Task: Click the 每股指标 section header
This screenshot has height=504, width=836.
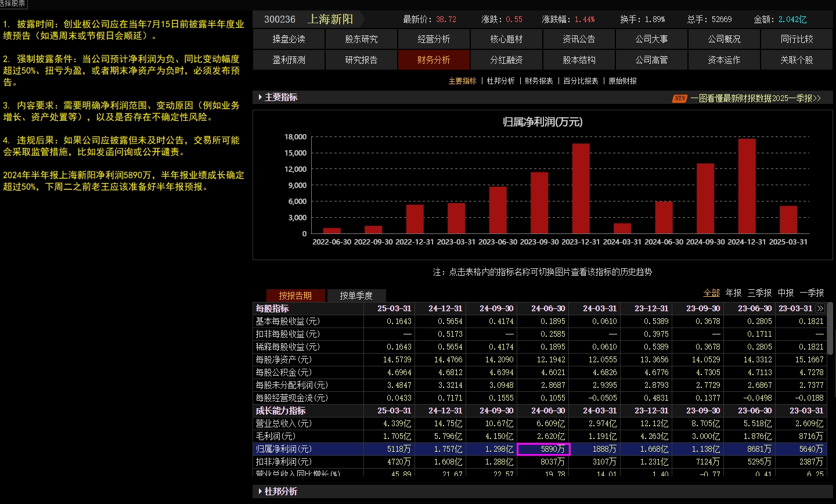Action: pos(272,308)
